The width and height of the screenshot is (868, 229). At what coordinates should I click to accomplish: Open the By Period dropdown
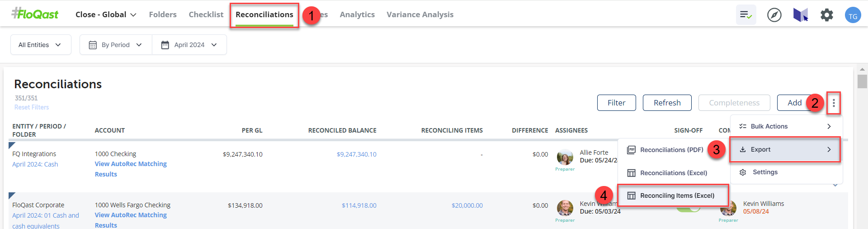[116, 45]
